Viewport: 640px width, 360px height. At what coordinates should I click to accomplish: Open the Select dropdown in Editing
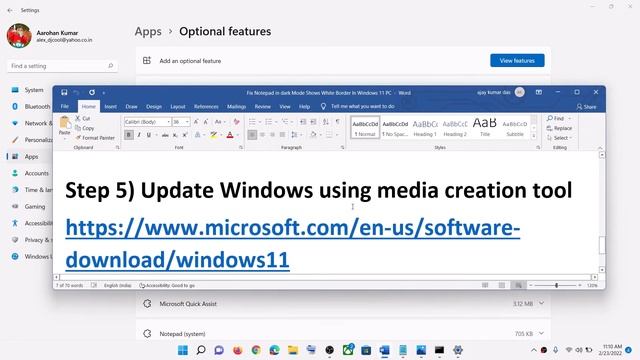coord(559,138)
